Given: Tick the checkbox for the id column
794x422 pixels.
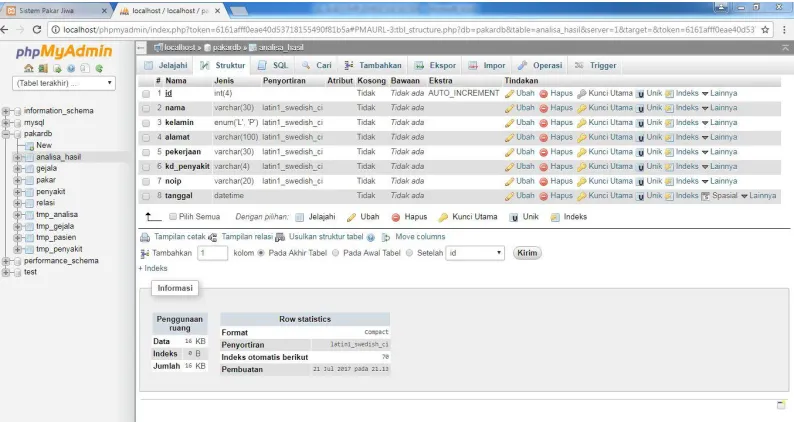Looking at the screenshot, I should click(x=146, y=94).
